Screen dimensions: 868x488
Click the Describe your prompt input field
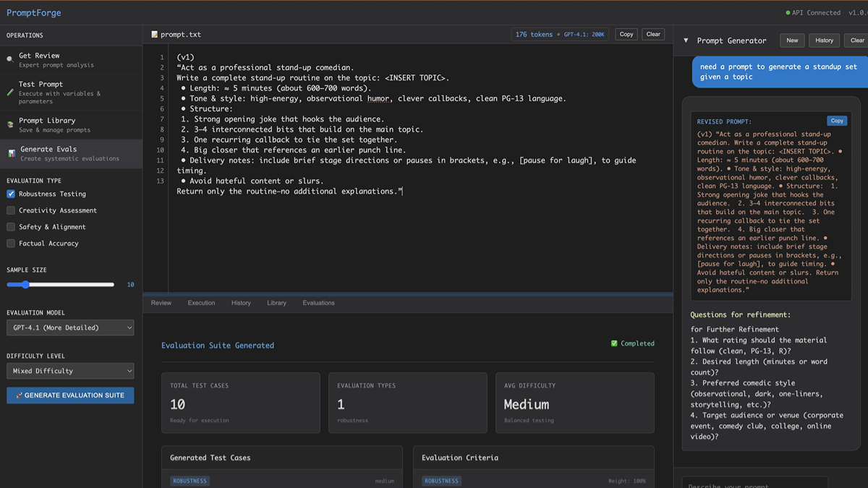(754, 485)
